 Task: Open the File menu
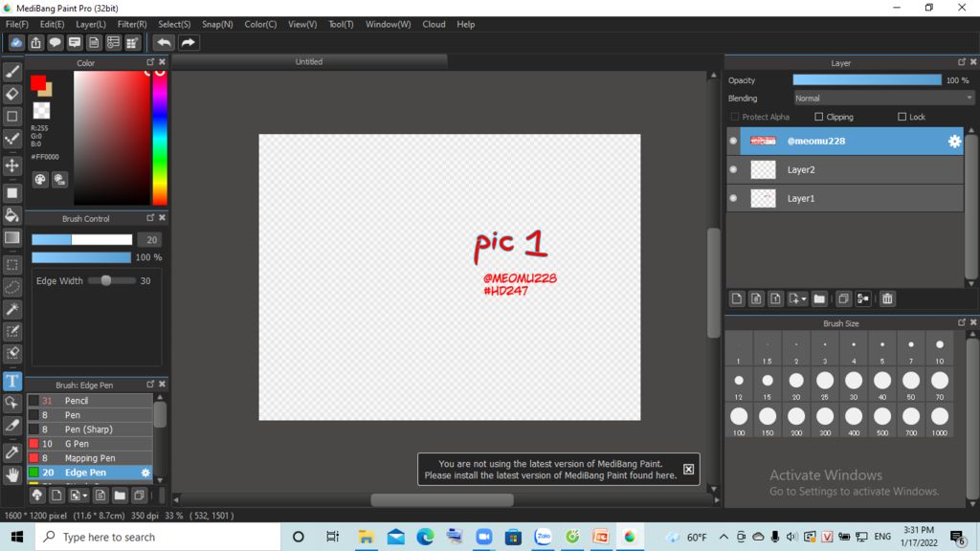pos(17,24)
